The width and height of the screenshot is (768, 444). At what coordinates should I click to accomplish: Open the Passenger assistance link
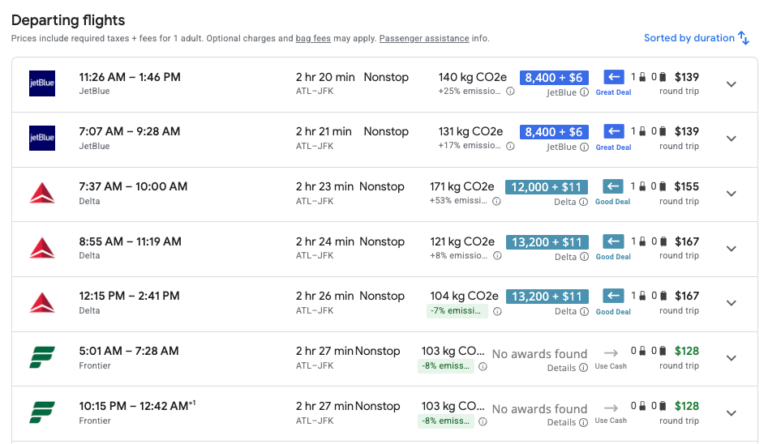pyautogui.click(x=424, y=38)
